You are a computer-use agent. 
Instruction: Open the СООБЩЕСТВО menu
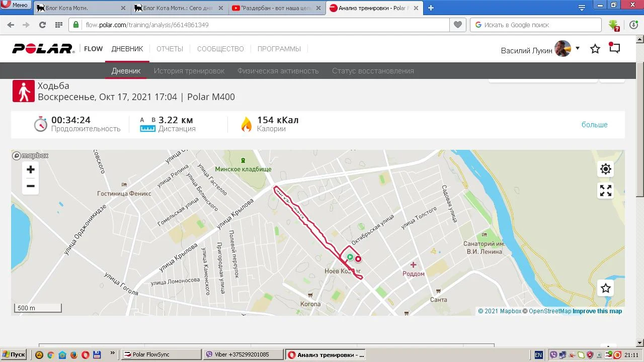220,49
